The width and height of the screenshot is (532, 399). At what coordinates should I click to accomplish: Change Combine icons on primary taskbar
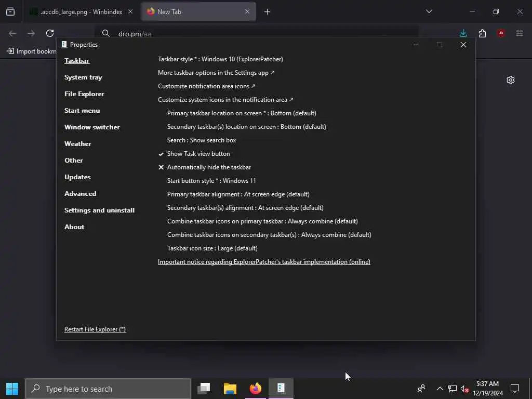pyautogui.click(x=262, y=221)
